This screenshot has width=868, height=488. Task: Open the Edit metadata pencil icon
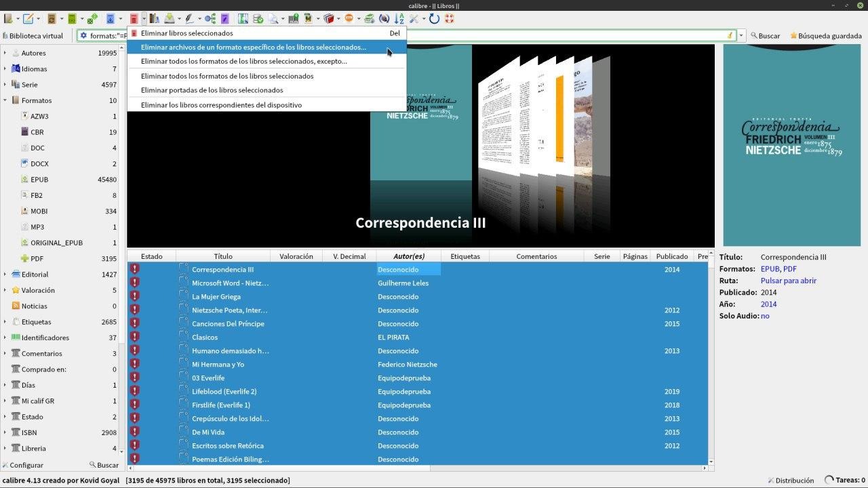click(28, 19)
